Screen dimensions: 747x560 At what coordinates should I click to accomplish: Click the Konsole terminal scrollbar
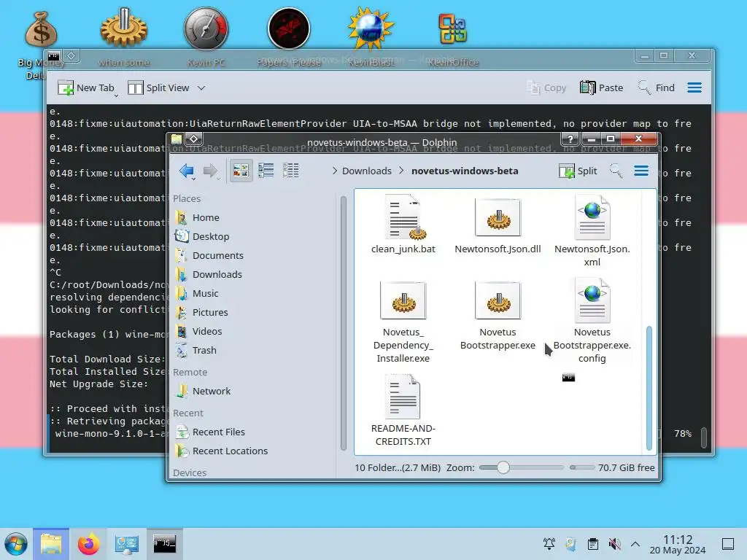pyautogui.click(x=704, y=437)
